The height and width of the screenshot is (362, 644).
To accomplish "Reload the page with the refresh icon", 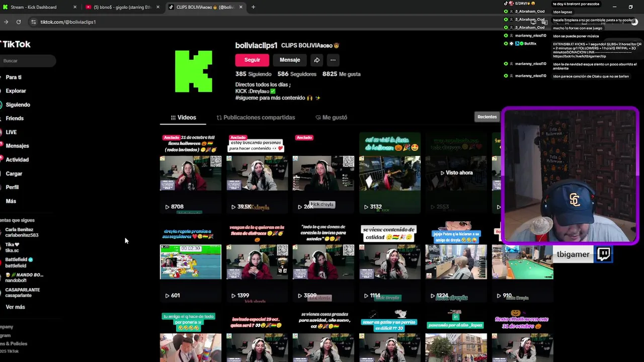I will point(19,22).
